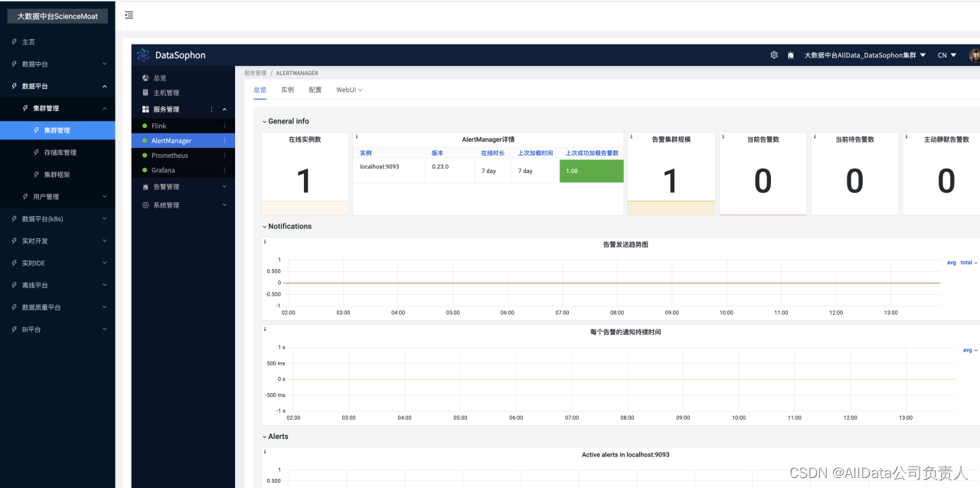Open 集群框架 menu item
Viewport: 980px width, 488px height.
tap(57, 175)
